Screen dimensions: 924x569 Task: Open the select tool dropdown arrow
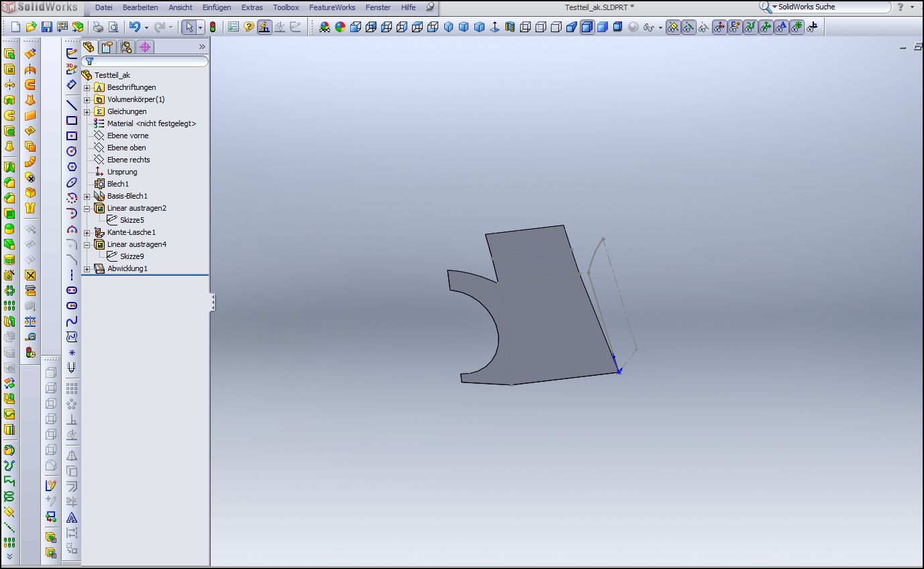click(x=201, y=28)
